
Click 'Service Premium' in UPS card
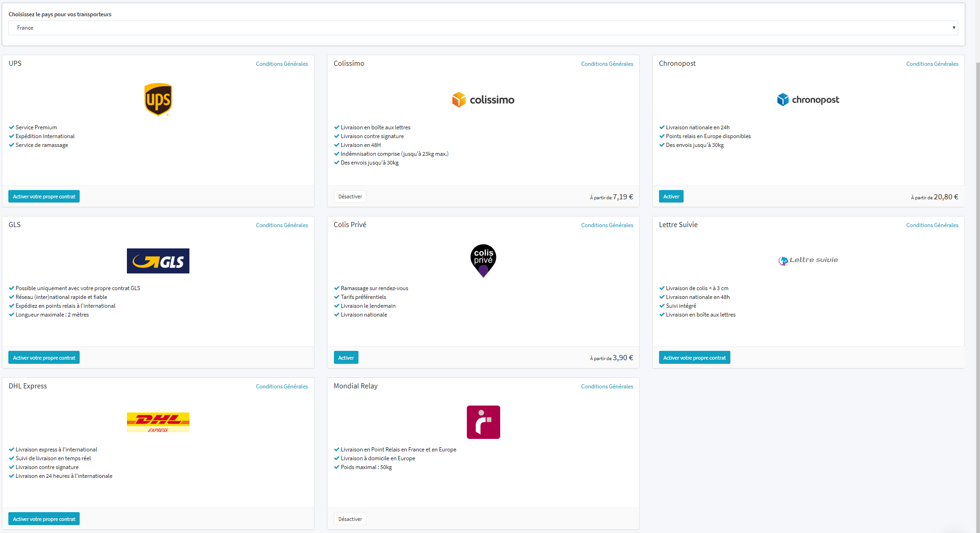coord(36,127)
